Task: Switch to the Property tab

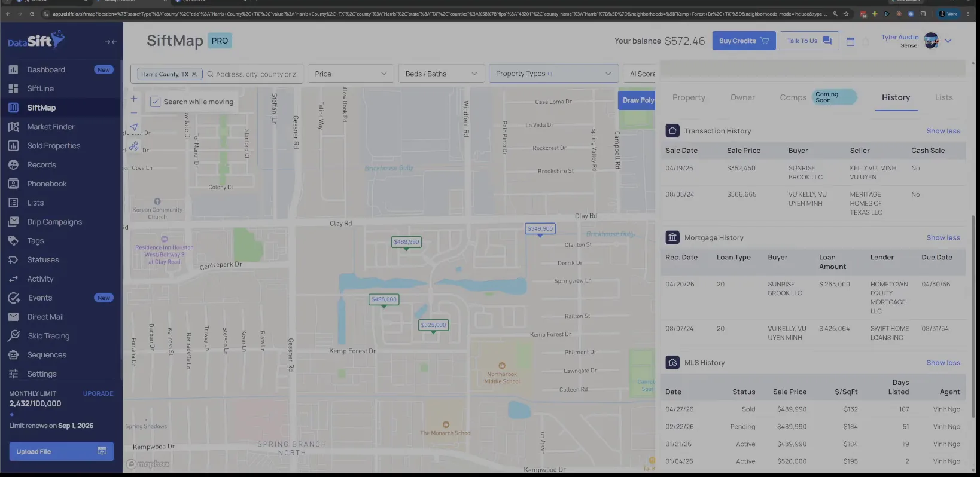Action: [x=689, y=97]
